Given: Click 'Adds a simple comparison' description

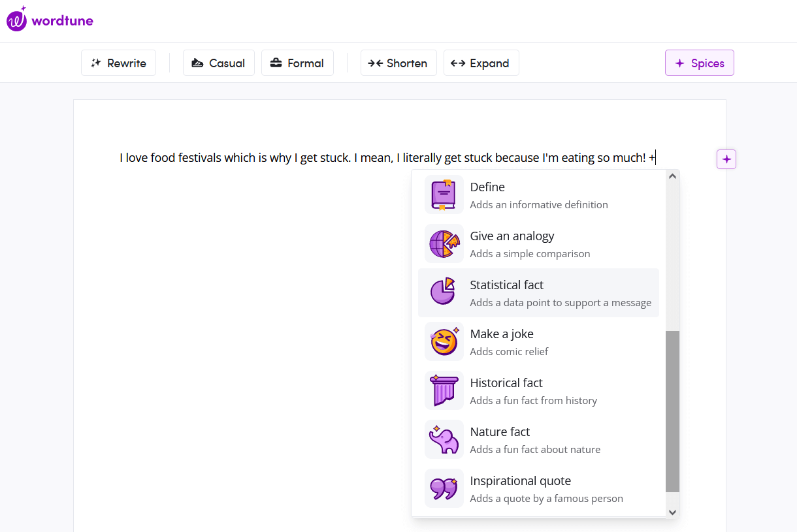Looking at the screenshot, I should tap(530, 254).
